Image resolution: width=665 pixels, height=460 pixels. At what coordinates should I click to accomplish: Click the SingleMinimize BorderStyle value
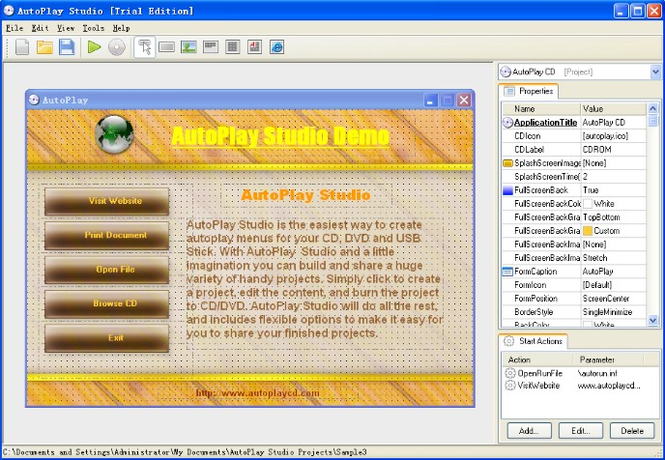607,312
